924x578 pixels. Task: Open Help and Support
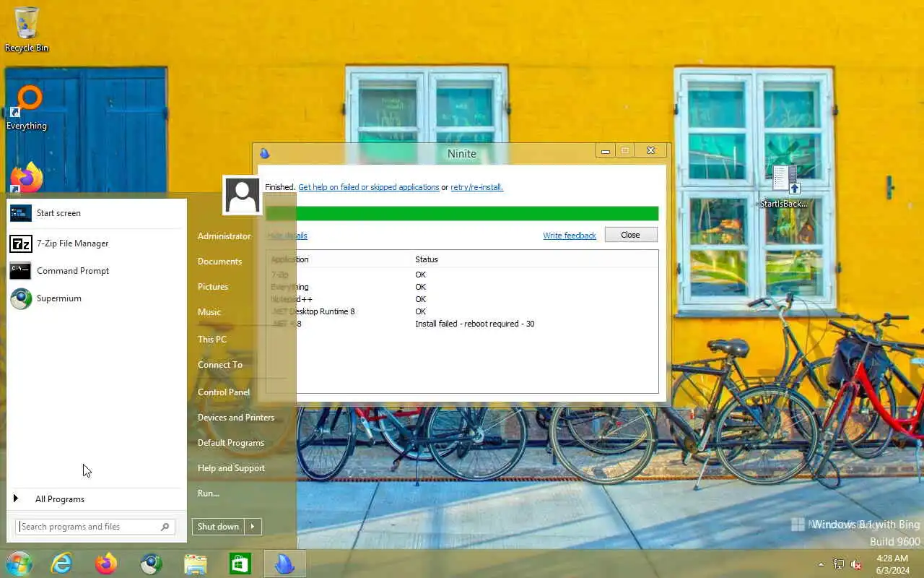231,468
